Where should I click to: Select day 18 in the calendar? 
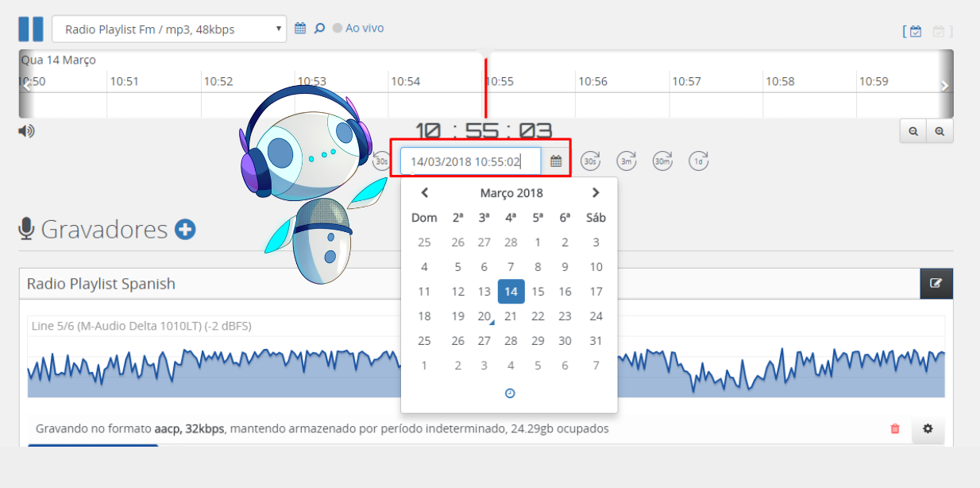click(424, 316)
